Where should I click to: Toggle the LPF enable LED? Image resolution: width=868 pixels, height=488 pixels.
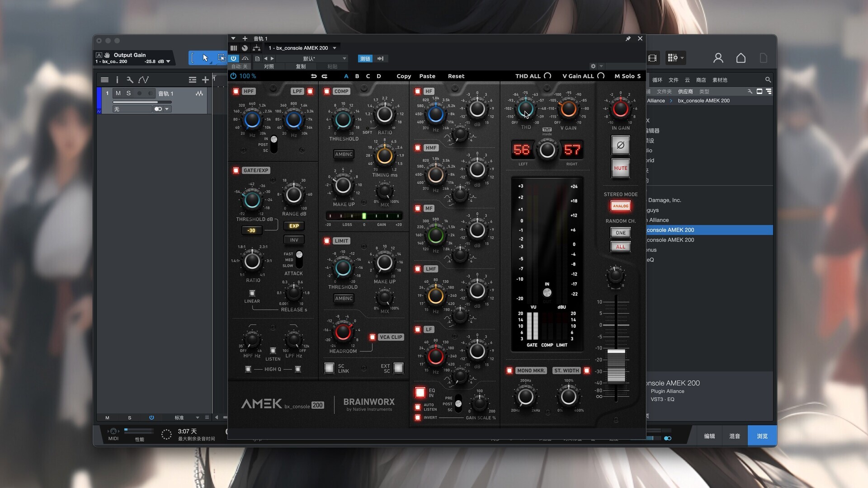click(310, 91)
